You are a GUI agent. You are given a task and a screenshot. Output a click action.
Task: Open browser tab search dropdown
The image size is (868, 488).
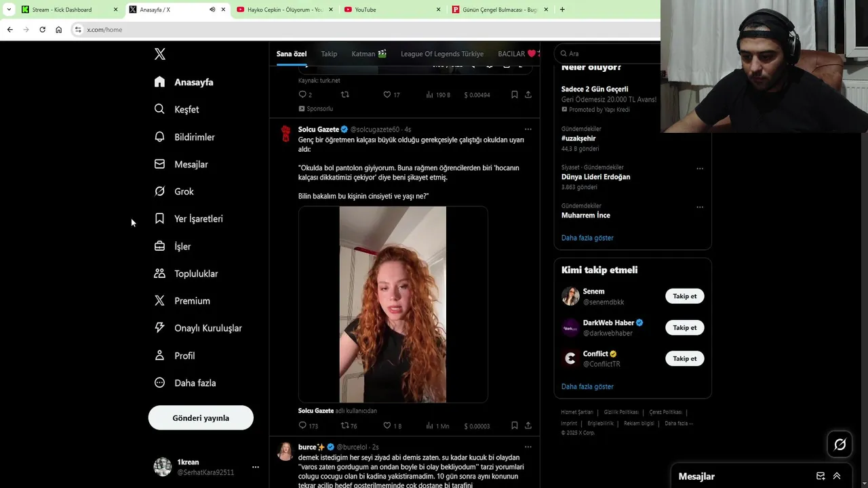(9, 9)
